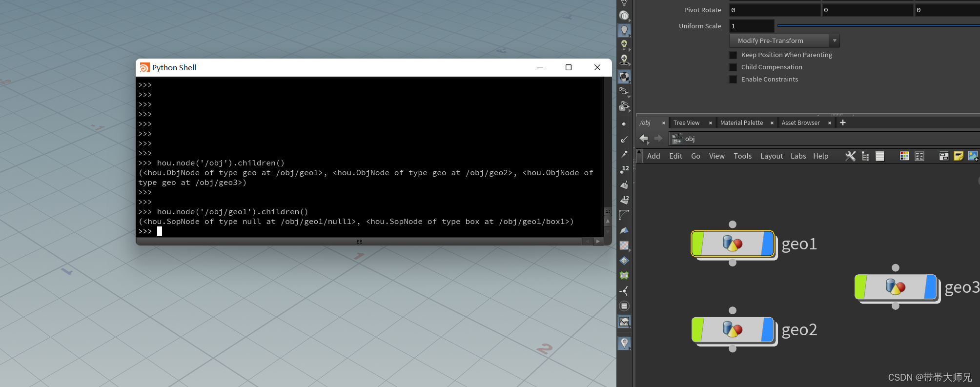Add a background image to network editor
This screenshot has width=980, height=387.
[x=973, y=156]
